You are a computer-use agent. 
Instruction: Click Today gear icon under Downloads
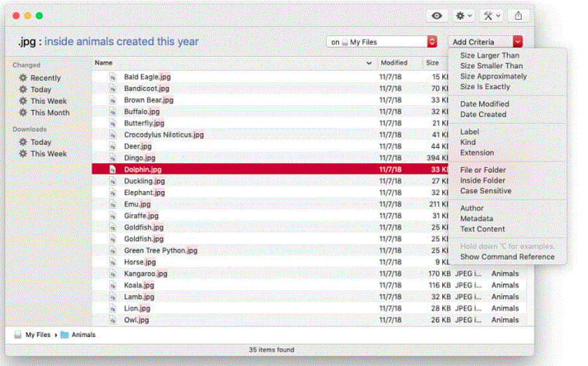(23, 143)
